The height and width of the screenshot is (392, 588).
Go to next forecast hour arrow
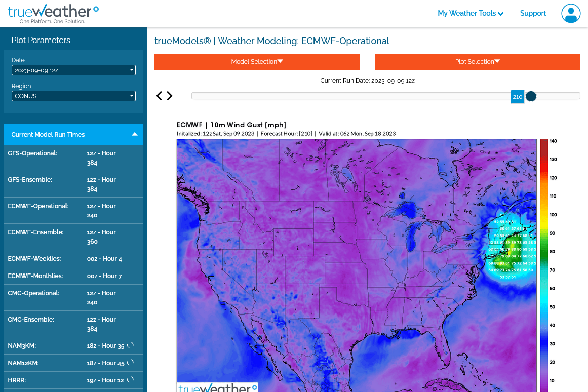point(170,96)
